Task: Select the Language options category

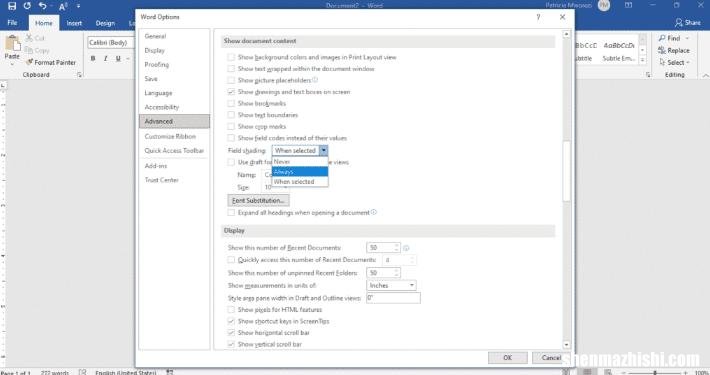Action: [174, 93]
